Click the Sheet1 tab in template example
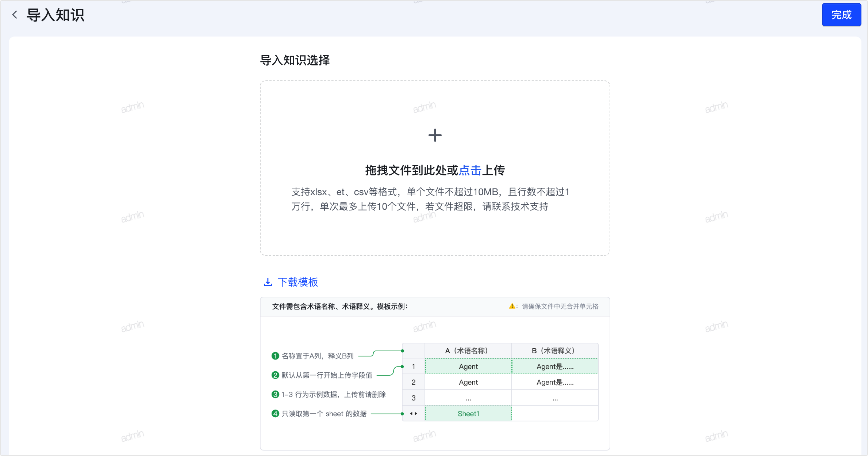 point(468,414)
